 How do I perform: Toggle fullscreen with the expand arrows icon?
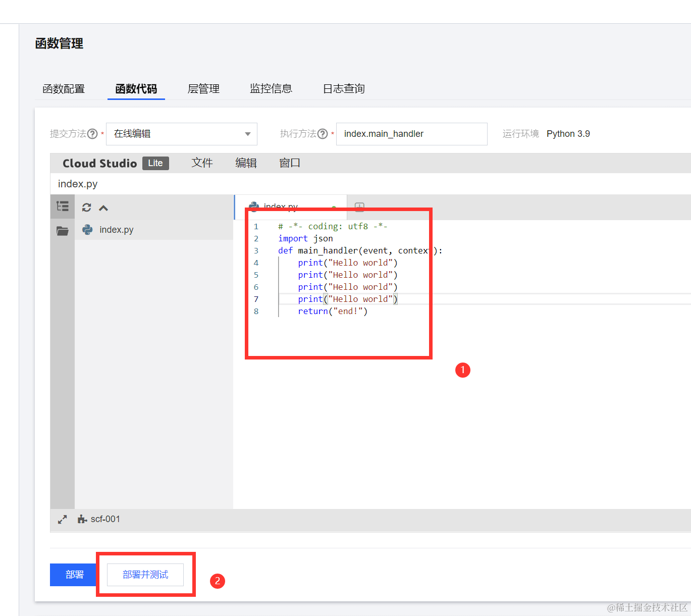tap(62, 519)
